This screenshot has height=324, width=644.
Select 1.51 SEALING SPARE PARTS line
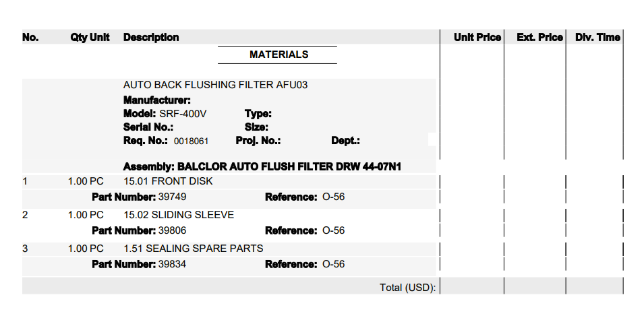tap(229, 249)
